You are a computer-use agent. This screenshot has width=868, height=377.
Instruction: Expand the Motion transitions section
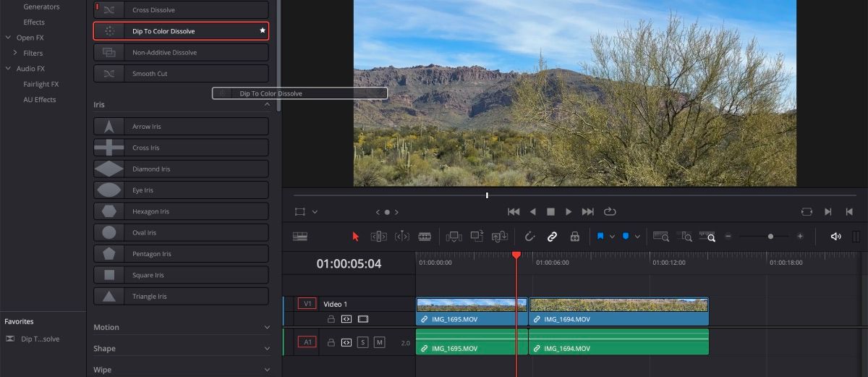pos(181,328)
